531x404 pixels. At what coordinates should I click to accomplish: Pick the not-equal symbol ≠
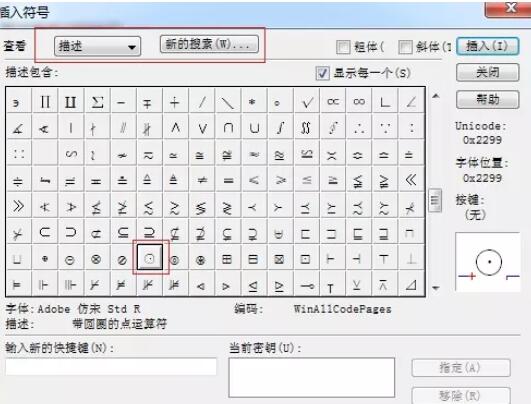point(202,179)
